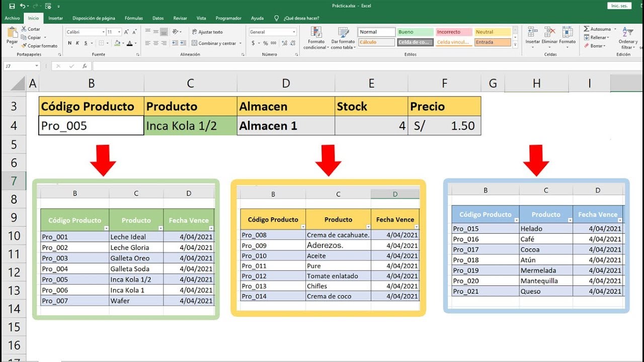
Task: Open the Name Box J7 dropdown
Action: pos(37,66)
